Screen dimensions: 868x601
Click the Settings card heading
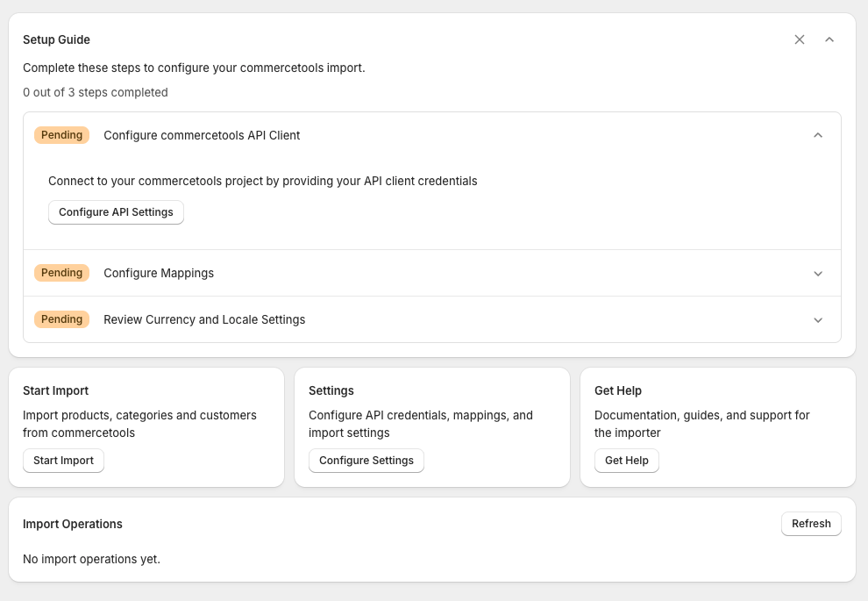(x=331, y=390)
